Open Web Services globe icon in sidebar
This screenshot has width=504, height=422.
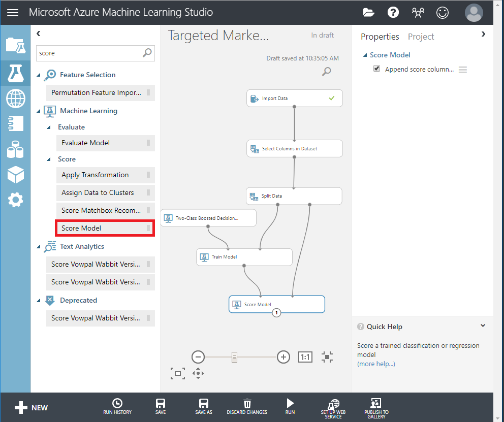(x=15, y=98)
